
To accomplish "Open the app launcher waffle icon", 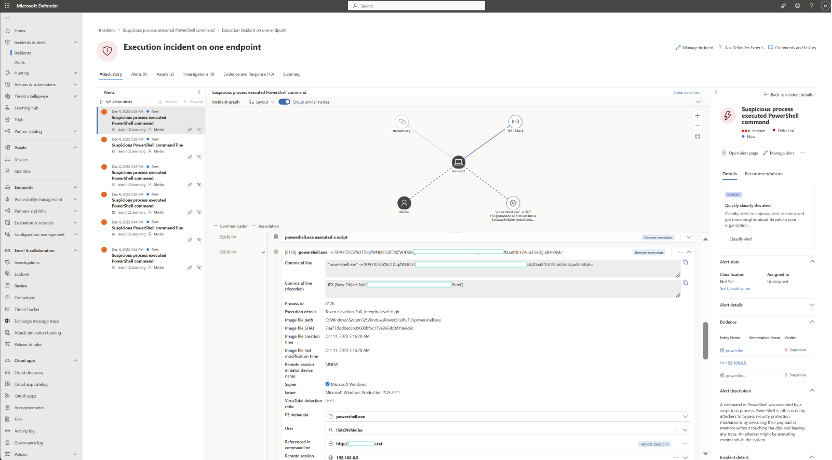I will (x=7, y=6).
